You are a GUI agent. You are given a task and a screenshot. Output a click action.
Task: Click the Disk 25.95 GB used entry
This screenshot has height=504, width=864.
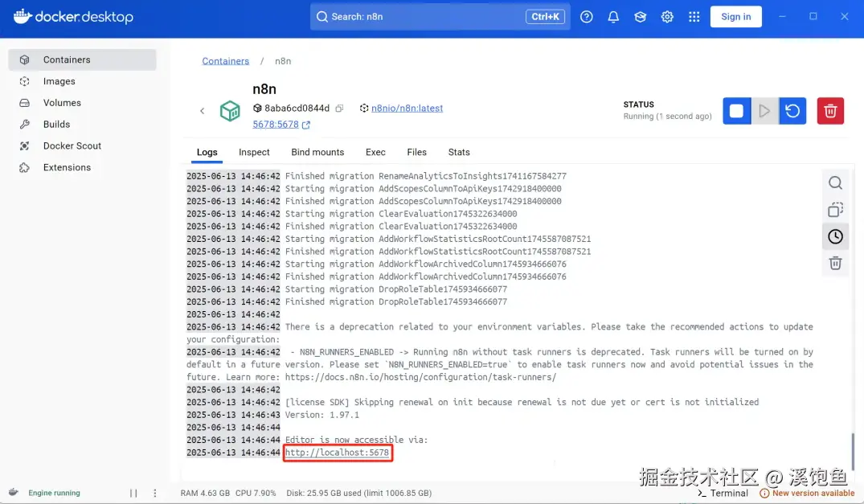(x=358, y=493)
